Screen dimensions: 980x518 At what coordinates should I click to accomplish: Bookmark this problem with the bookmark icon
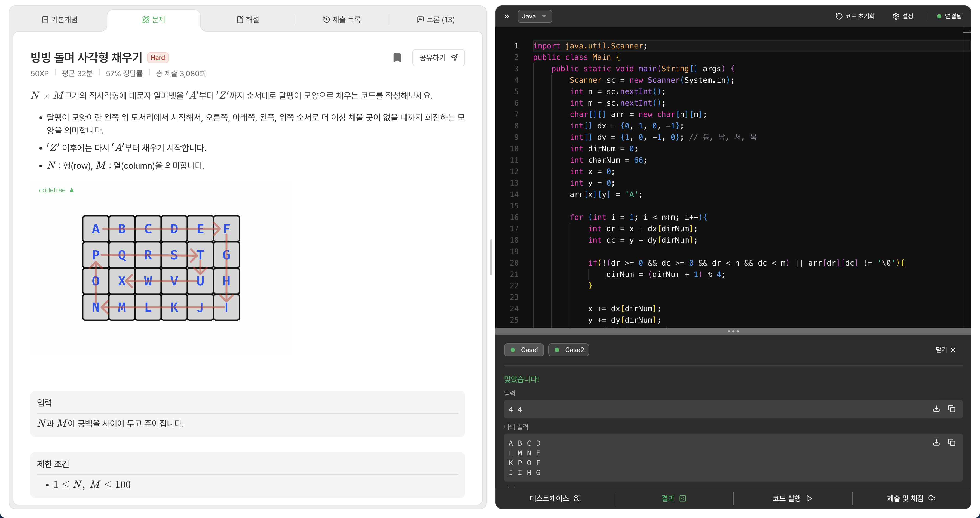tap(397, 58)
